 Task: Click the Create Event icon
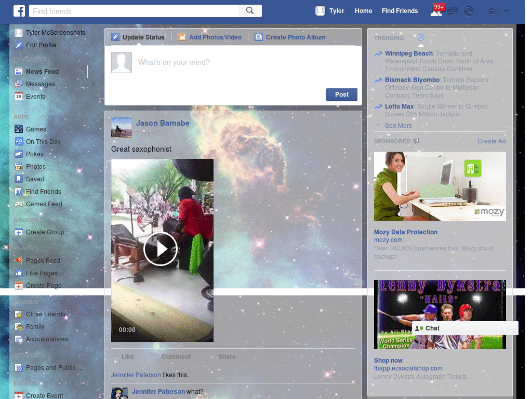click(x=19, y=395)
